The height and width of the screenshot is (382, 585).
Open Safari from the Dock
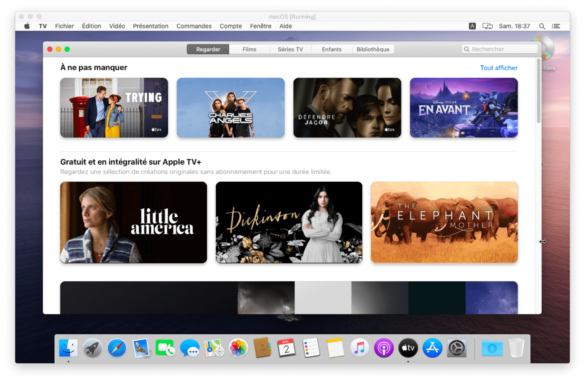point(117,348)
